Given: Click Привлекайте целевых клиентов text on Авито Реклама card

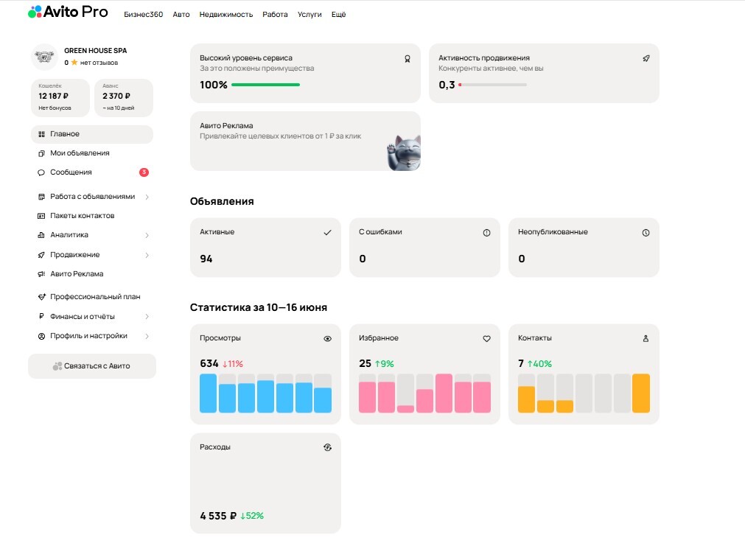Looking at the screenshot, I should pyautogui.click(x=280, y=136).
